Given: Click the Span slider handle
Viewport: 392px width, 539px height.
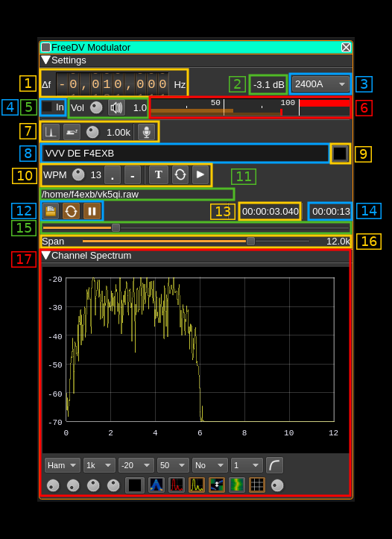Looking at the screenshot, I should [x=251, y=242].
